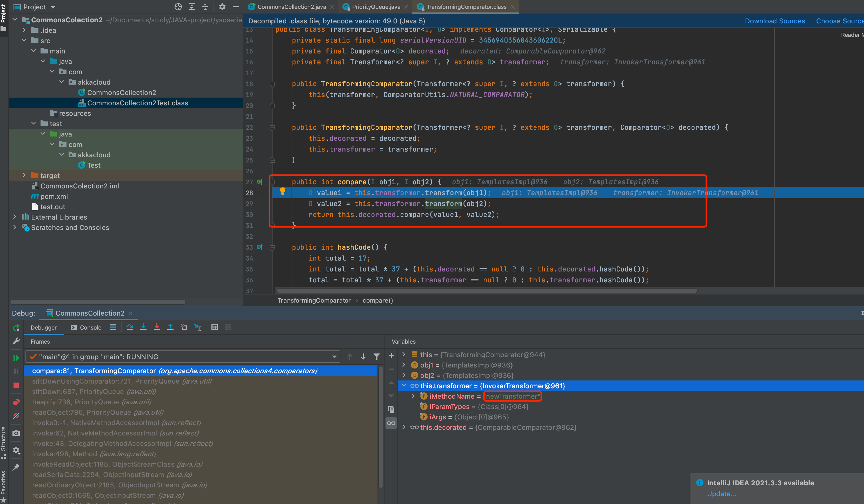The width and height of the screenshot is (864, 504).
Task: Close the PriorityQueue.java tab
Action: 406,7
